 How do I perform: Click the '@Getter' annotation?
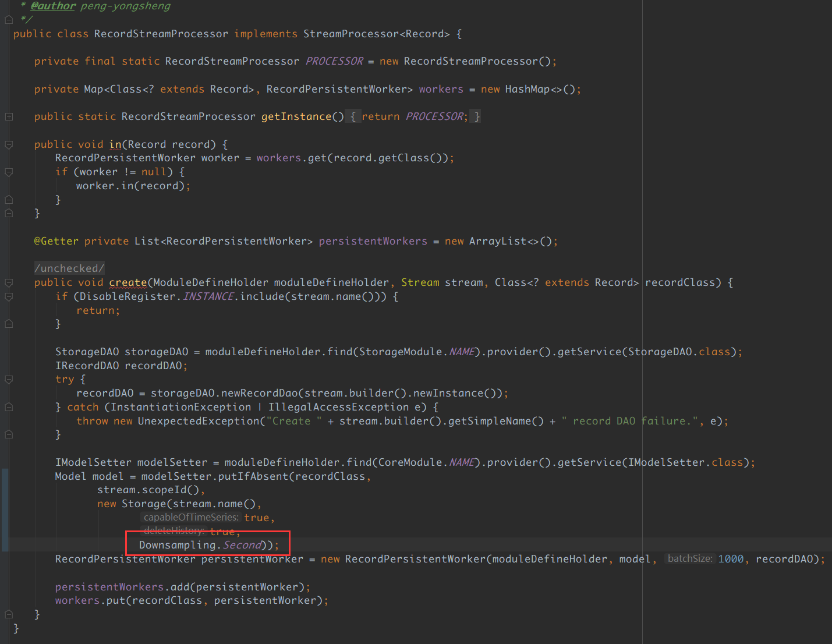point(56,241)
